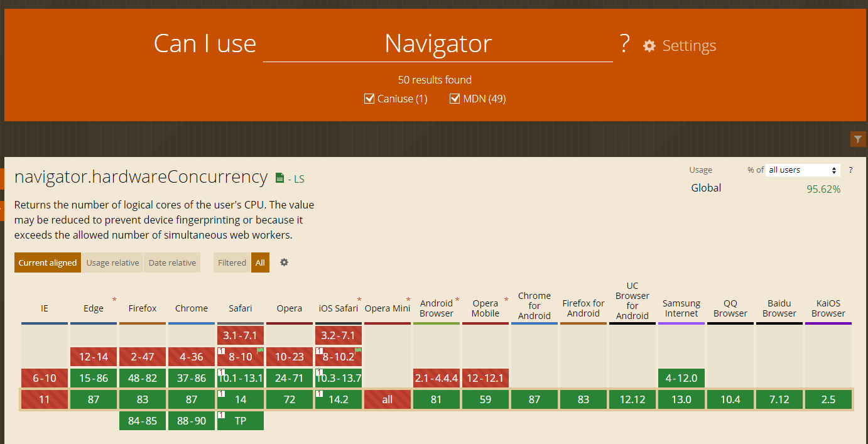
Task: Click note marker on Safari 14 cell
Action: click(221, 394)
